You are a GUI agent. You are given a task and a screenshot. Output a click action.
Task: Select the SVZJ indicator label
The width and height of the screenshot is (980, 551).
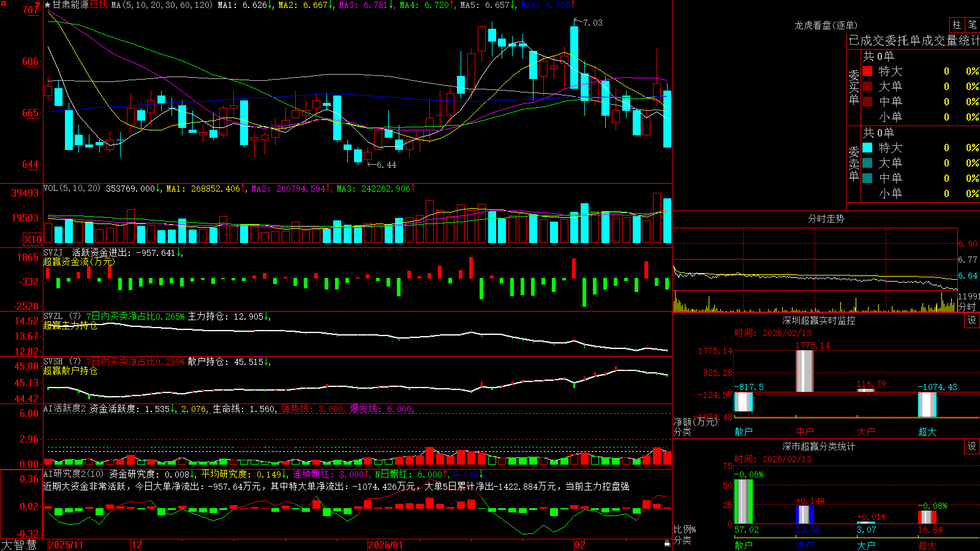tap(53, 252)
